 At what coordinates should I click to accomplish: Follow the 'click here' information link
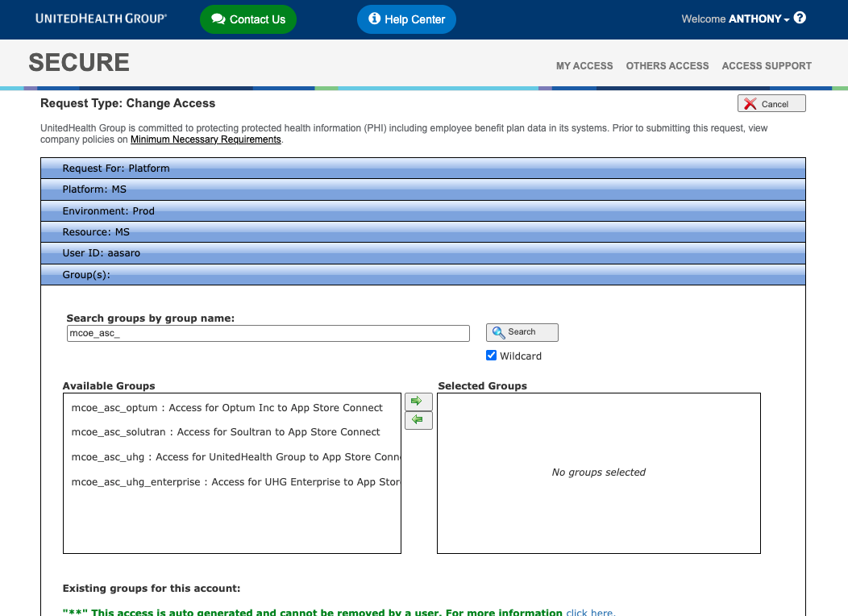(x=589, y=612)
